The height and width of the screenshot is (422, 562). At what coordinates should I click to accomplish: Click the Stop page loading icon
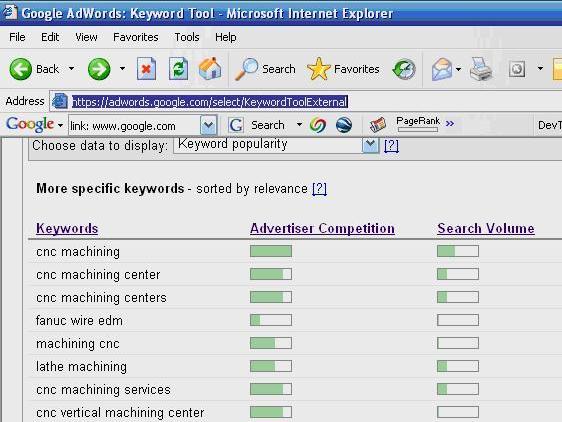click(x=146, y=68)
